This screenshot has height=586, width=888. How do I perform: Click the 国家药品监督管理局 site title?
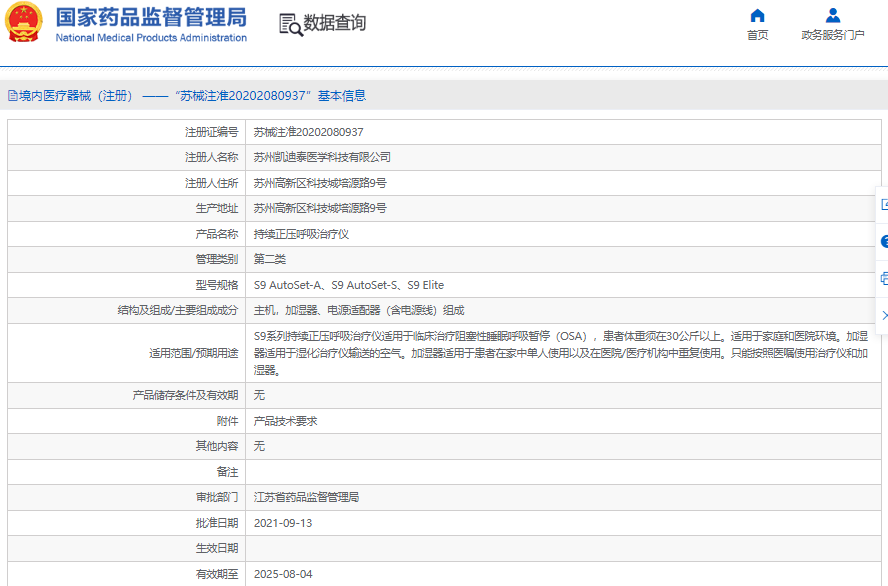pyautogui.click(x=151, y=17)
